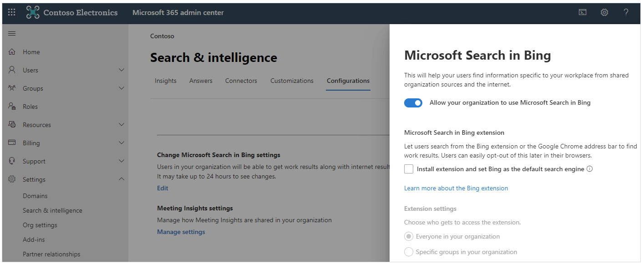Switch to the Answers tab
The width and height of the screenshot is (644, 265).
(x=201, y=81)
